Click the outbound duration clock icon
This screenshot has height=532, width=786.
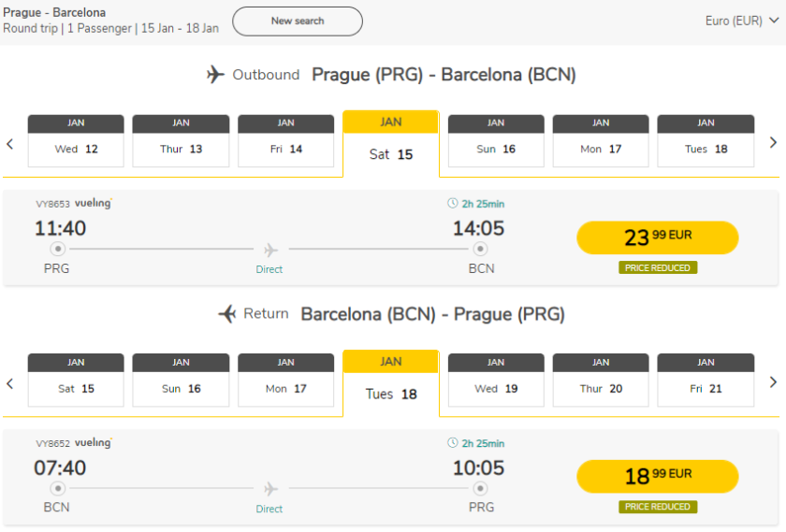point(453,204)
